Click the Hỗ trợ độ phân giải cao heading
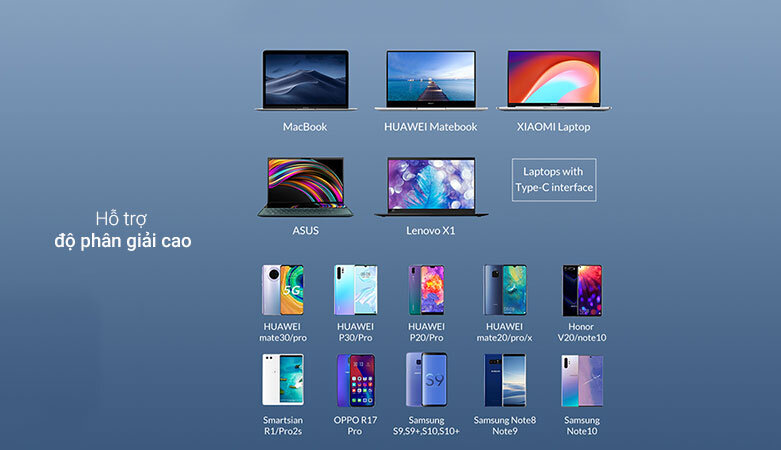This screenshot has width=781, height=450. point(123,230)
